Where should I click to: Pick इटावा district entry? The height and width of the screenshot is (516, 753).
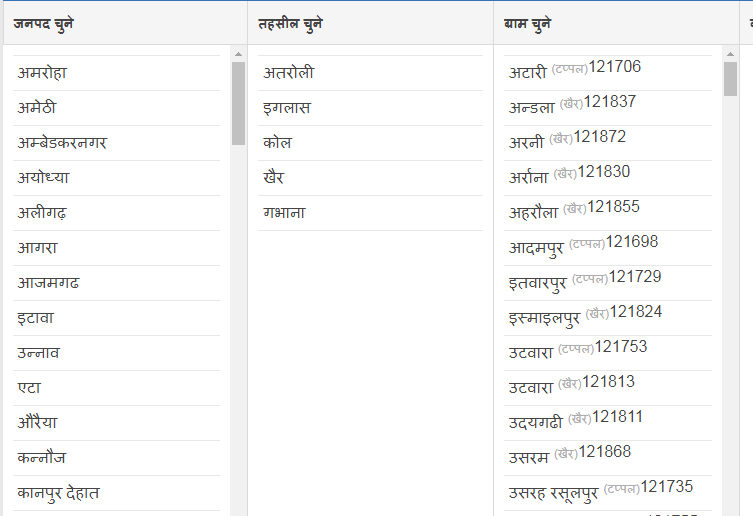pos(35,318)
